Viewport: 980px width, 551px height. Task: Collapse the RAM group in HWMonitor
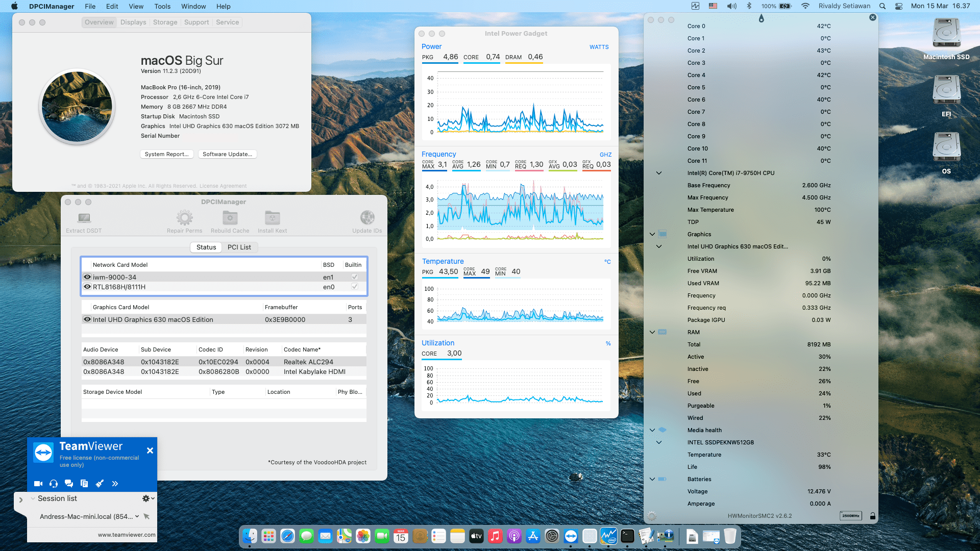pyautogui.click(x=652, y=332)
